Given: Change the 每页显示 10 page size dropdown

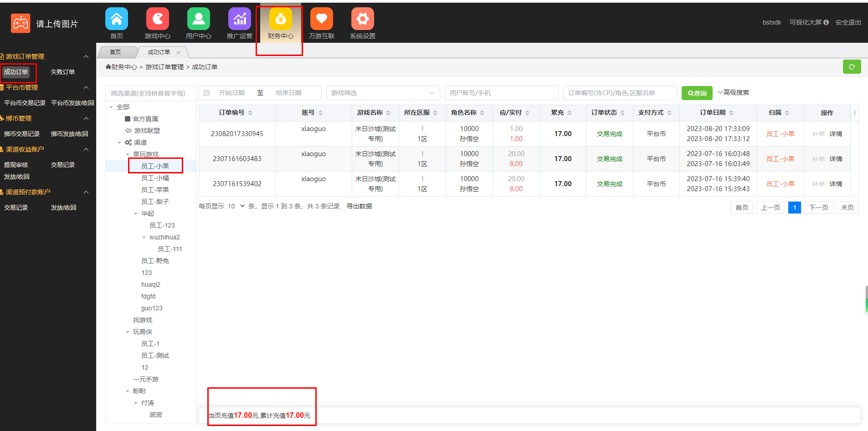Looking at the screenshot, I should pyautogui.click(x=236, y=206).
